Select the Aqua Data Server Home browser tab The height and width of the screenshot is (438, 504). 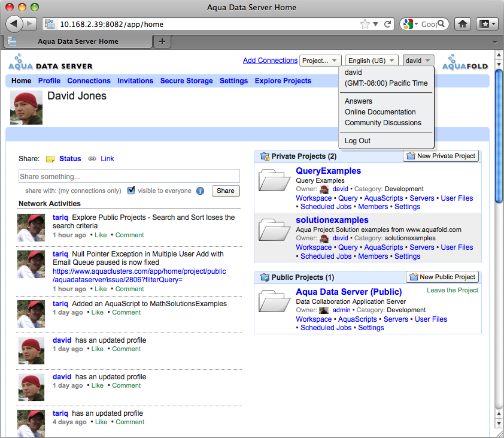click(x=78, y=41)
